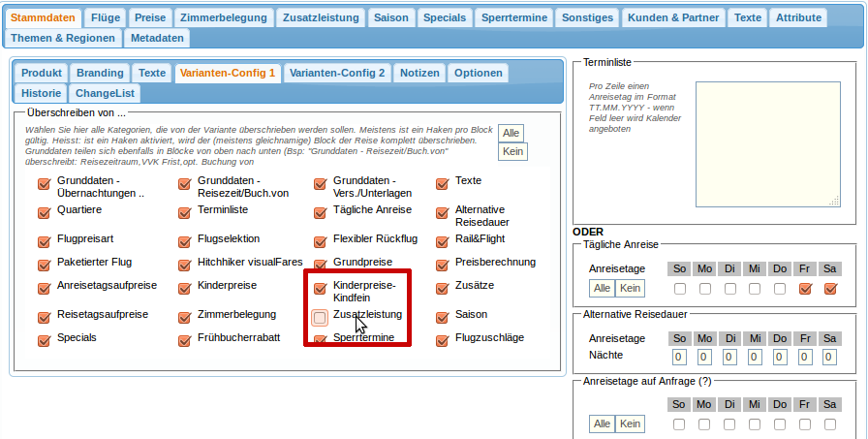868x439 pixels.
Task: Uncheck Friday under Tägliche Anreise
Action: 805,289
